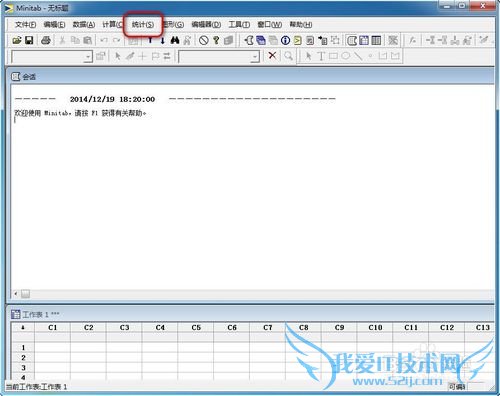Click the Session icon beside 会话 title

click(x=16, y=77)
